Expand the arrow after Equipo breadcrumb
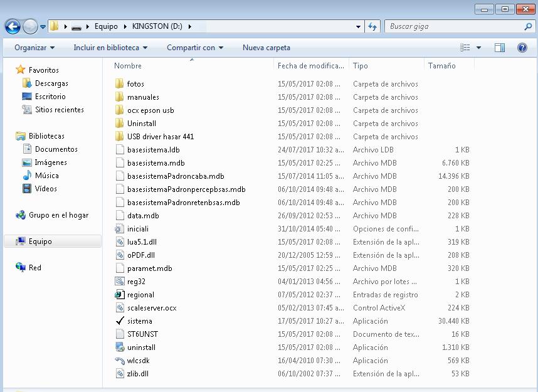The height and width of the screenshot is (392, 538). click(x=125, y=26)
